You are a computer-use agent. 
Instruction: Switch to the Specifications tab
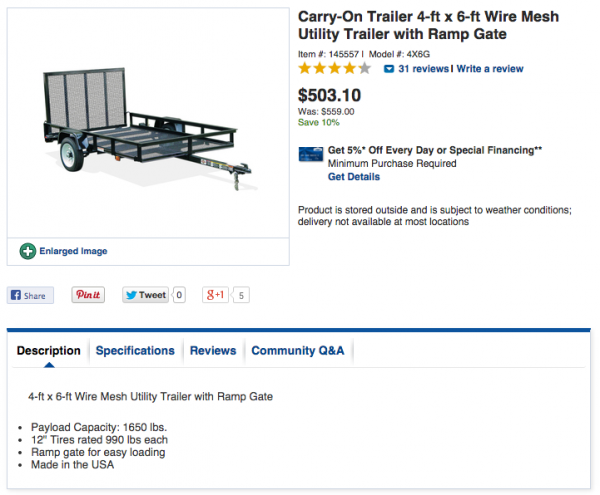tap(135, 351)
